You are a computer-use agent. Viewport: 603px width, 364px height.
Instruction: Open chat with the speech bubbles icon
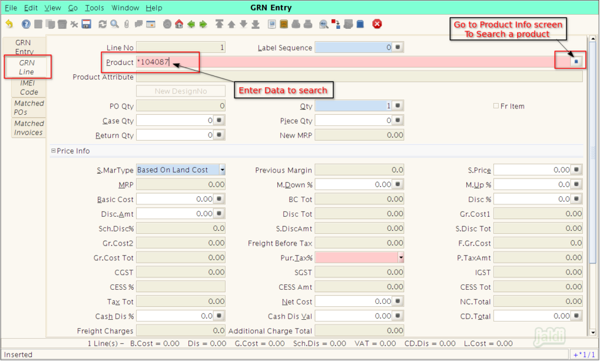point(138,24)
